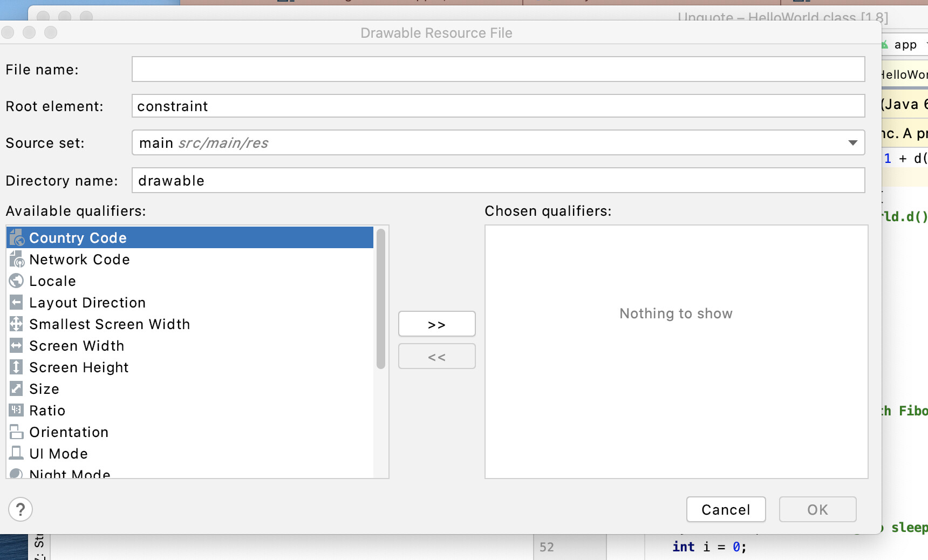Open the help question mark button
The height and width of the screenshot is (560, 928).
[21, 509]
